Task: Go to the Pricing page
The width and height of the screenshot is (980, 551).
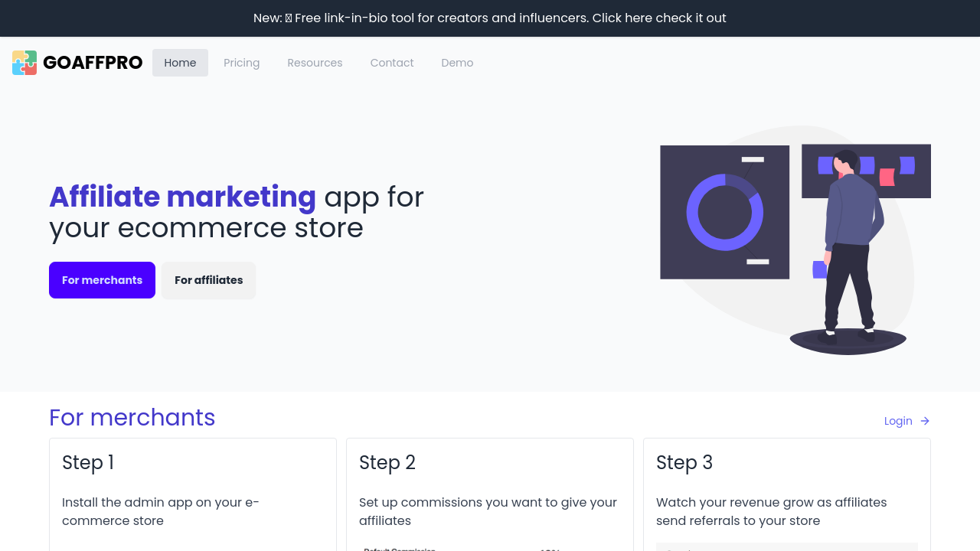Action: (241, 63)
